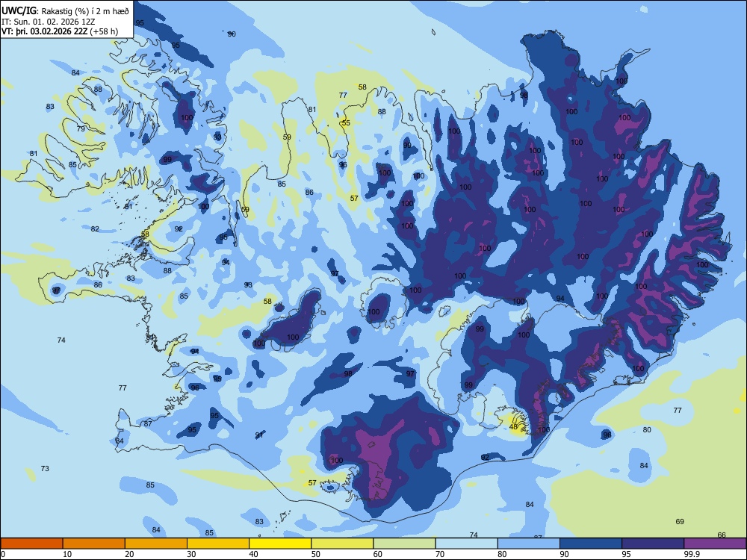The width and height of the screenshot is (747, 560).
Task: Click the bright yellow 40–50 legend swatch
Action: pos(280,544)
